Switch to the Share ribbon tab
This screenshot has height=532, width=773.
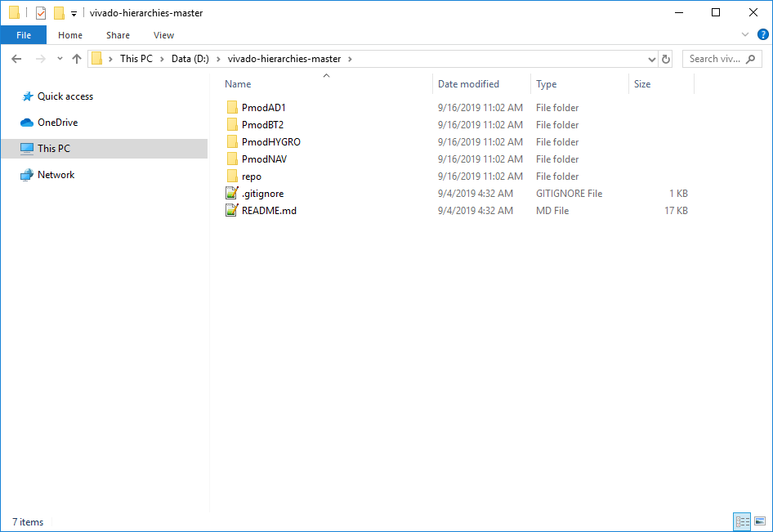coord(118,35)
